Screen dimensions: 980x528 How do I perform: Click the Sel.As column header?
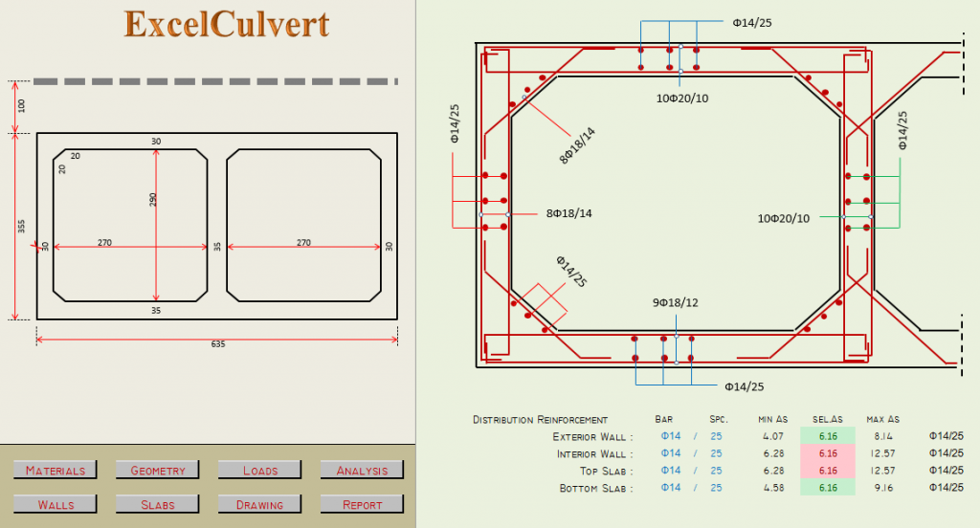(x=828, y=419)
